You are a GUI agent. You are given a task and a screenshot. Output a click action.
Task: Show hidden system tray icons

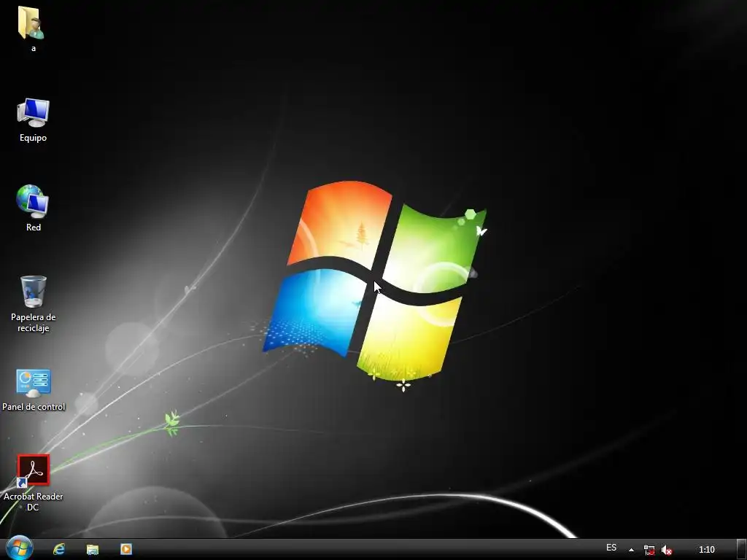pos(631,550)
